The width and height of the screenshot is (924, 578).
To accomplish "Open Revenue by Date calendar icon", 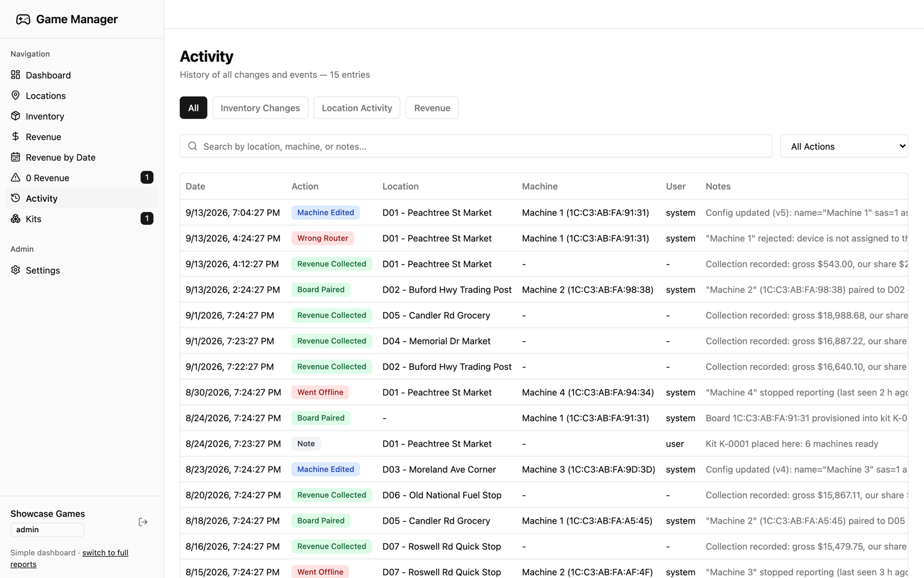I will (x=16, y=157).
